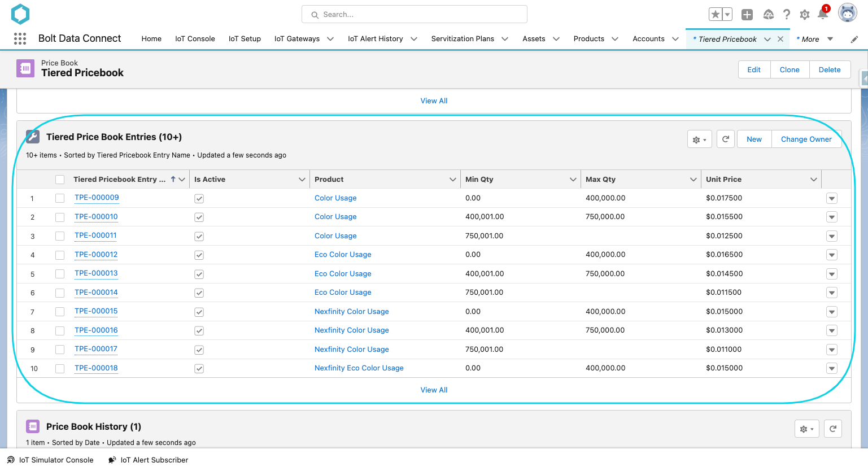This screenshot has width=868, height=471.
Task: Select row checkbox for TPE-000018
Action: pos(60,369)
